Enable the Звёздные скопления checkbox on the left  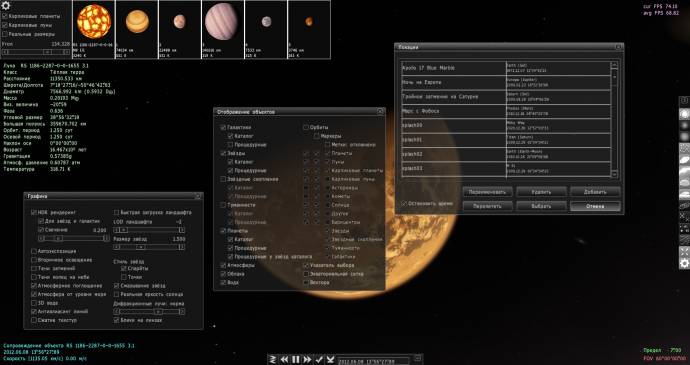click(223, 179)
